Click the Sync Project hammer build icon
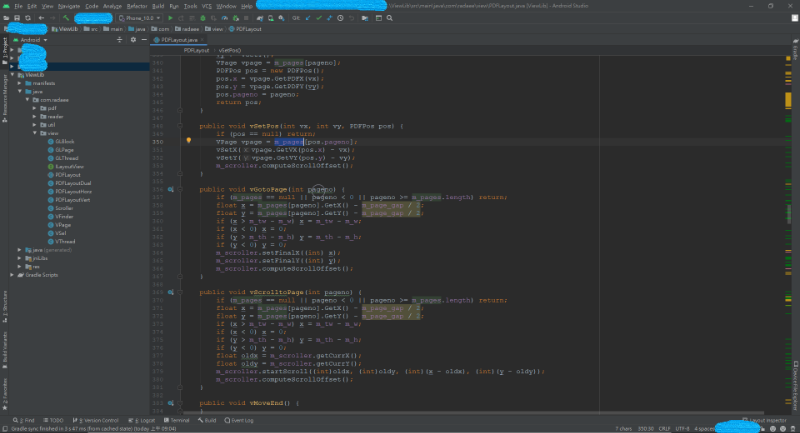This screenshot has width=800, height=433. click(64, 18)
